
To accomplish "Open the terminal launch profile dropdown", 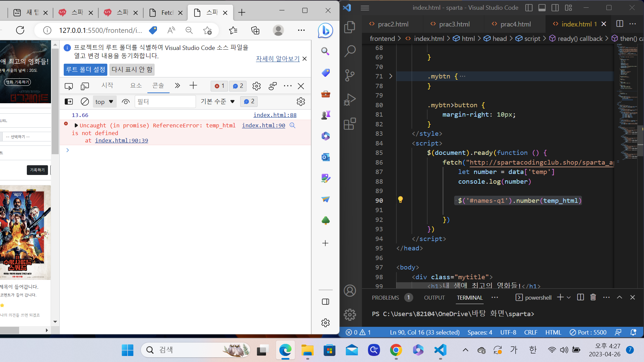I will tap(569, 297).
